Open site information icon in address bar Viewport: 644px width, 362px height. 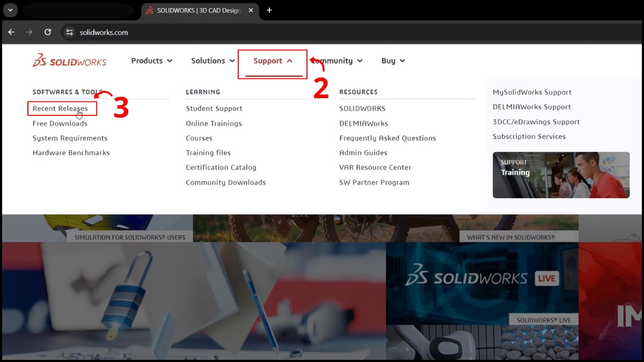click(x=69, y=32)
